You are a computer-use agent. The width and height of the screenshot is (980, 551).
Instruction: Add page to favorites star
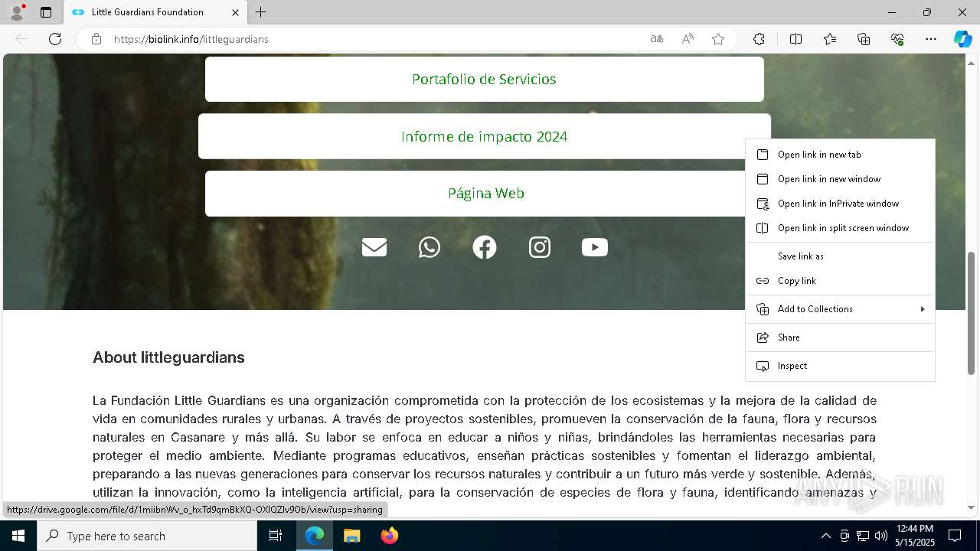[718, 39]
